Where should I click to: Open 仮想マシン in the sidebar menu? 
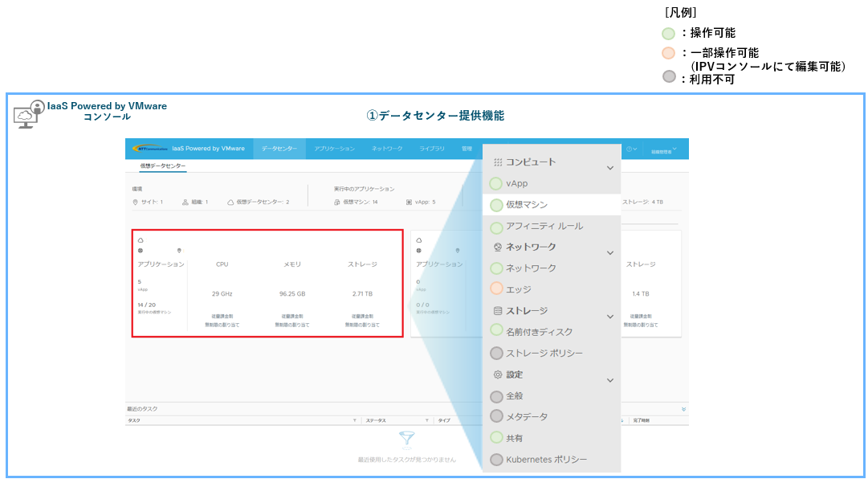(x=552, y=205)
